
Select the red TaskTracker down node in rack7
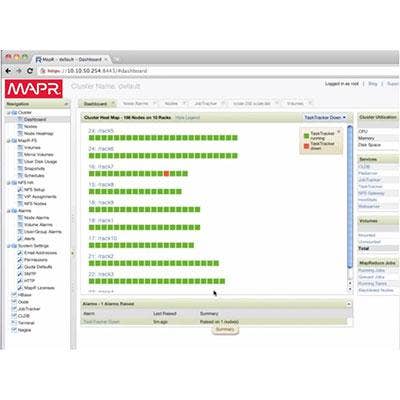pos(166,174)
